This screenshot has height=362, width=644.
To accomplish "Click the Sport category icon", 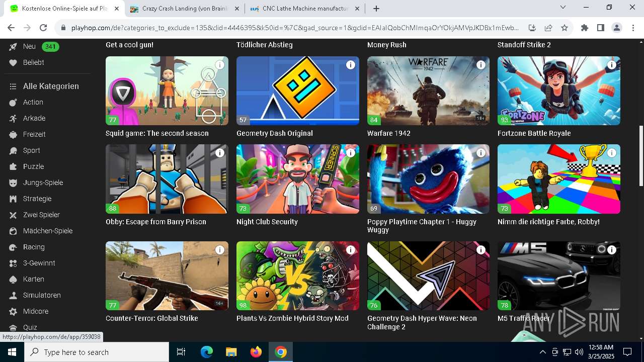I will [13, 150].
